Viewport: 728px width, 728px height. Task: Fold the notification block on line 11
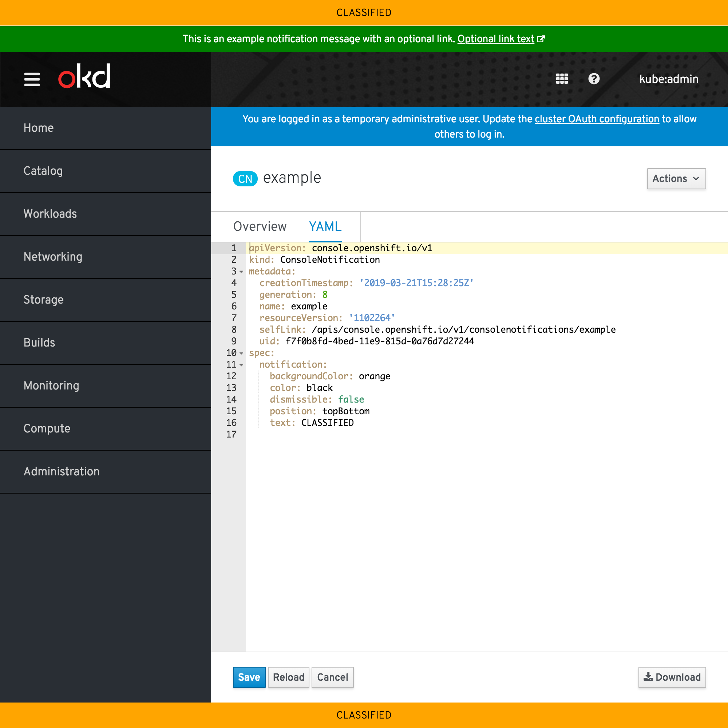coord(241,365)
